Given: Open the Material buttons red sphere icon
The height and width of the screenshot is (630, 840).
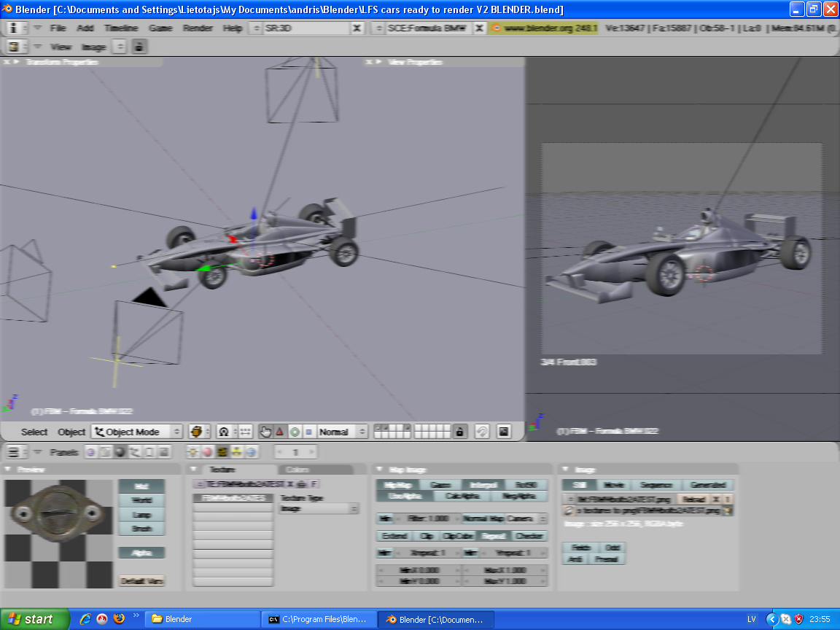Looking at the screenshot, I should 207,452.
